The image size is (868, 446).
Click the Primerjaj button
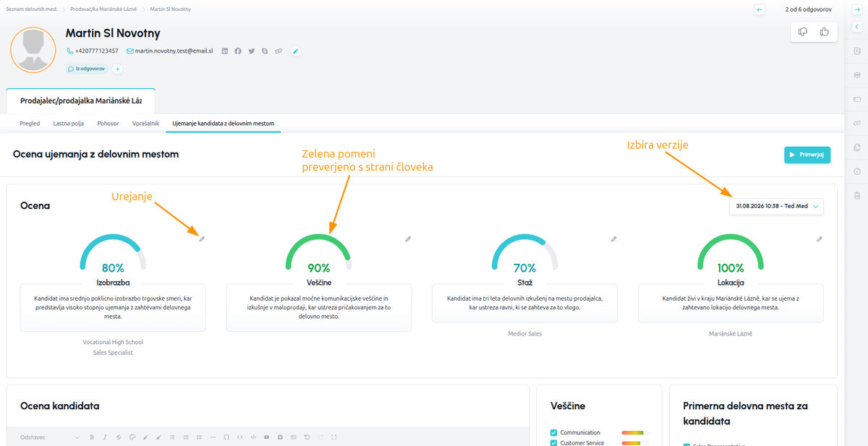coord(807,155)
